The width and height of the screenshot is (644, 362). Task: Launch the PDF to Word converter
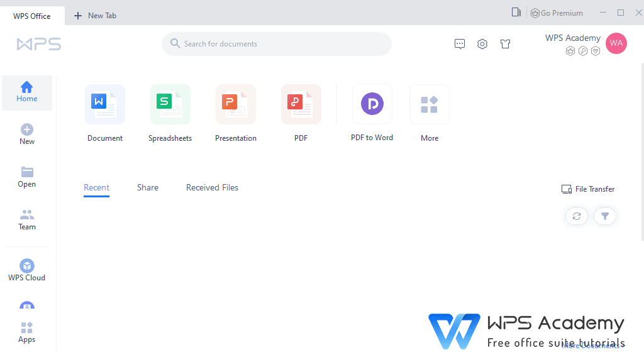(372, 104)
